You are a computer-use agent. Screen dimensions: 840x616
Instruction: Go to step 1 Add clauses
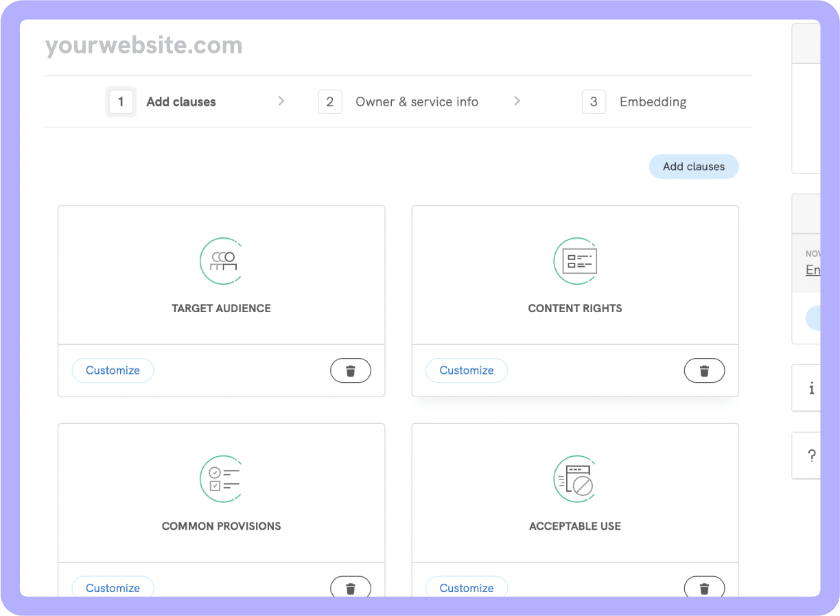162,102
